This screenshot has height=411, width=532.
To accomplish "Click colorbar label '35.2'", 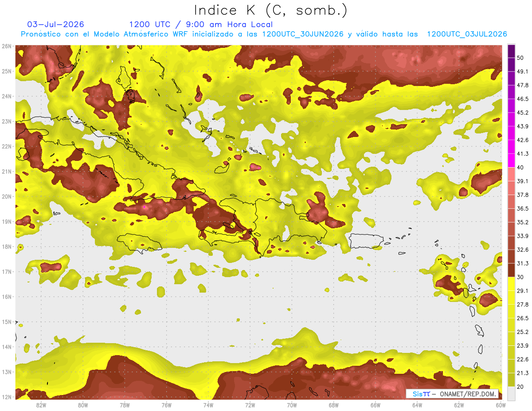I will 523,222.
